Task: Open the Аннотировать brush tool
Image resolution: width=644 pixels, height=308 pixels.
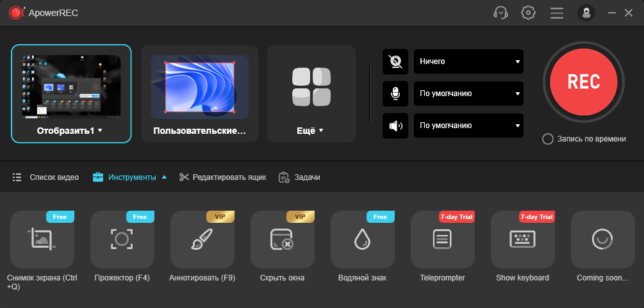Action: (202, 239)
